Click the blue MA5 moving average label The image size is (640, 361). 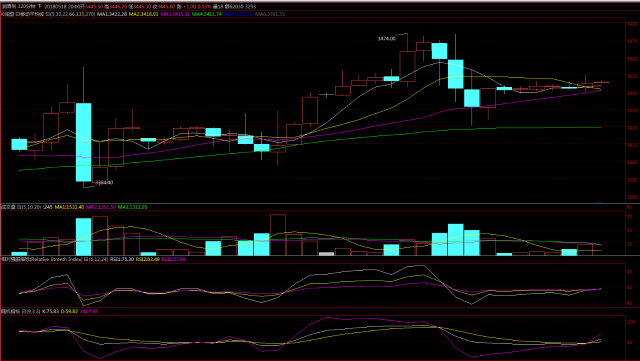pos(238,14)
